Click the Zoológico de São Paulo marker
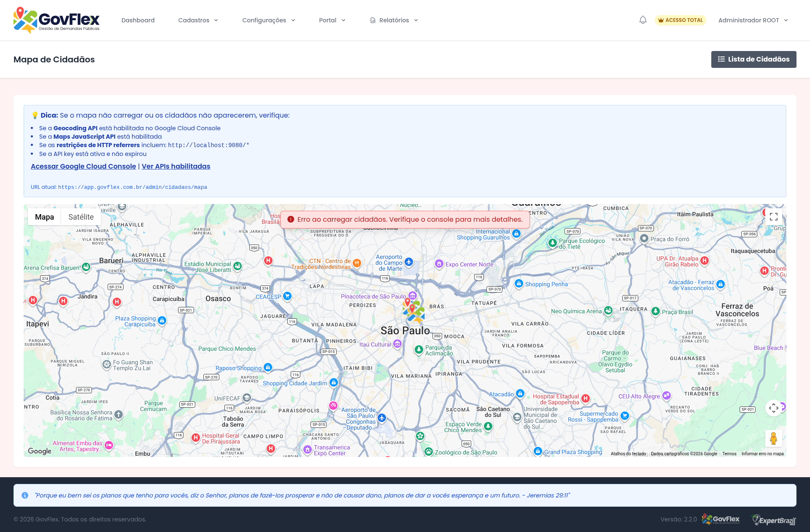Image resolution: width=810 pixels, height=532 pixels. tap(429, 451)
